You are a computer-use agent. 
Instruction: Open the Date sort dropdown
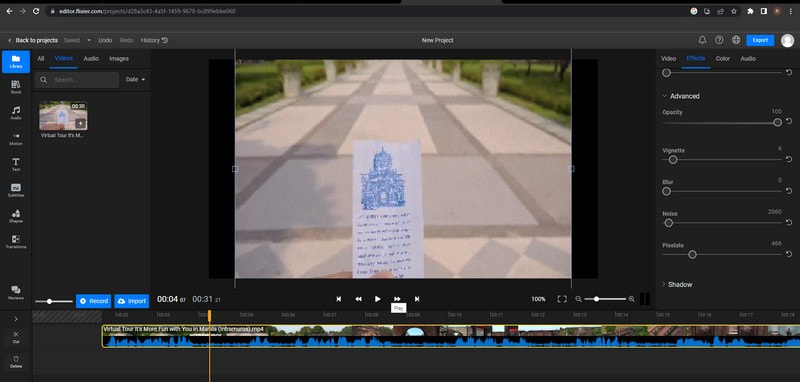click(x=135, y=80)
